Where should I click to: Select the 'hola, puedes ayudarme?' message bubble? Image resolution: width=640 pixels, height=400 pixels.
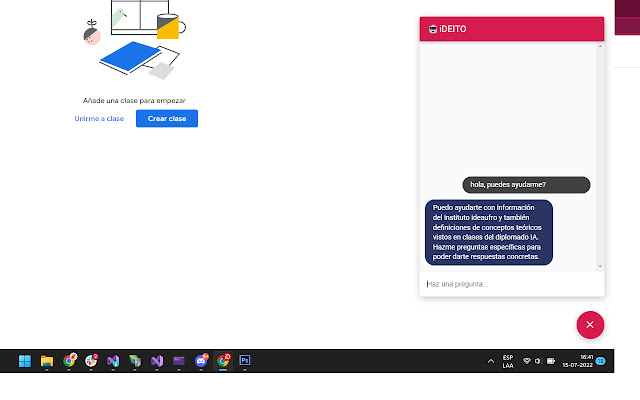click(526, 185)
